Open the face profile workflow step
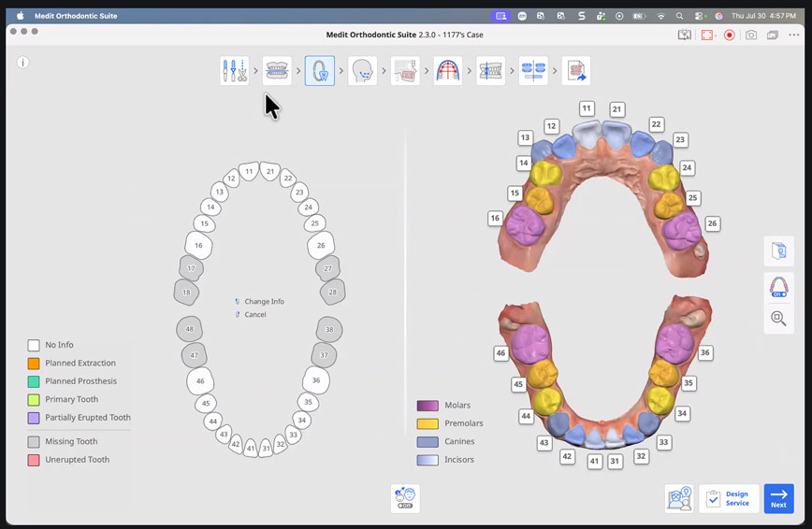This screenshot has width=812, height=529. 362,70
